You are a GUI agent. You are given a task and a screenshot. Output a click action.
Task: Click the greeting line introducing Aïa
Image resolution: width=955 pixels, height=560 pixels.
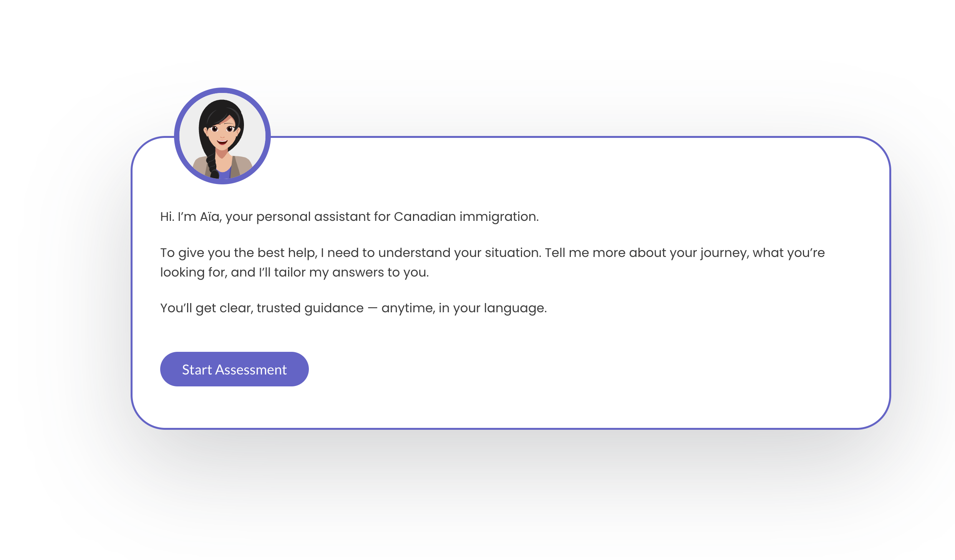pos(349,217)
